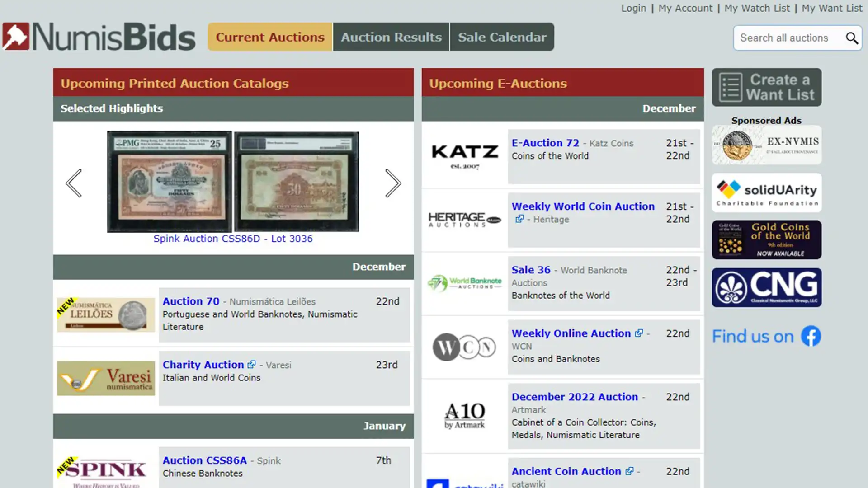Click 'Chinese Banknotes' description text

(x=203, y=474)
